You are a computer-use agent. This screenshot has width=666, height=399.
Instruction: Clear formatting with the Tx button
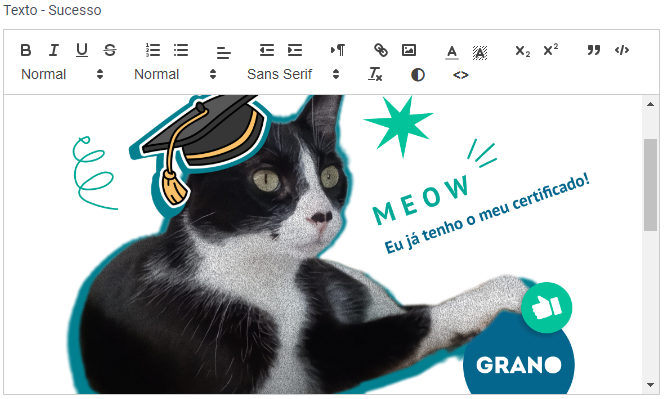(x=375, y=74)
